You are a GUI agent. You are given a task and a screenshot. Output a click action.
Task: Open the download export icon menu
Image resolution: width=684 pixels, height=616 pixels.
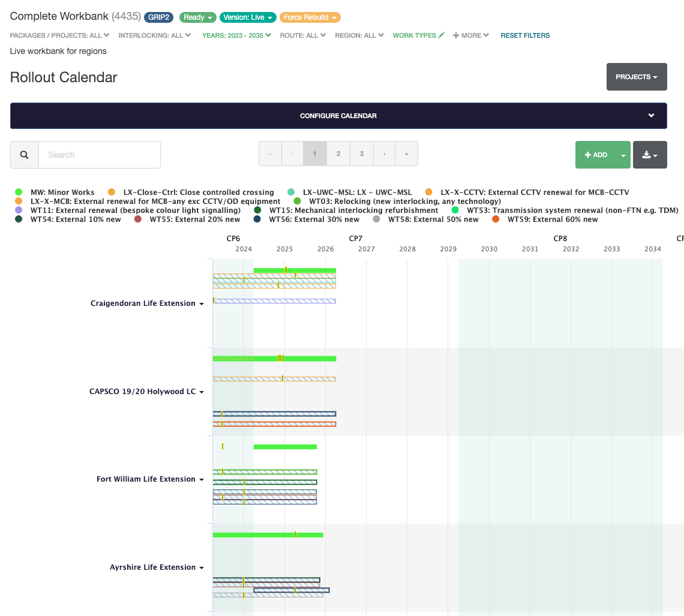coord(650,155)
